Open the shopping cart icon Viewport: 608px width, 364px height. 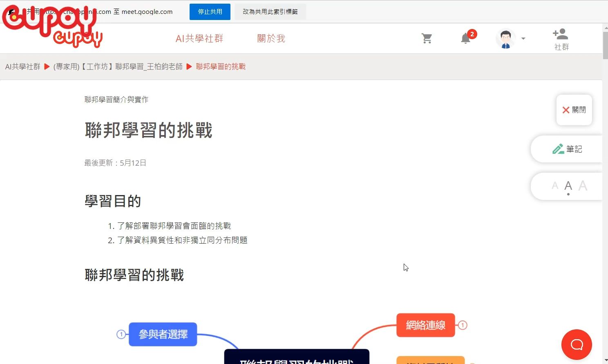pyautogui.click(x=427, y=38)
